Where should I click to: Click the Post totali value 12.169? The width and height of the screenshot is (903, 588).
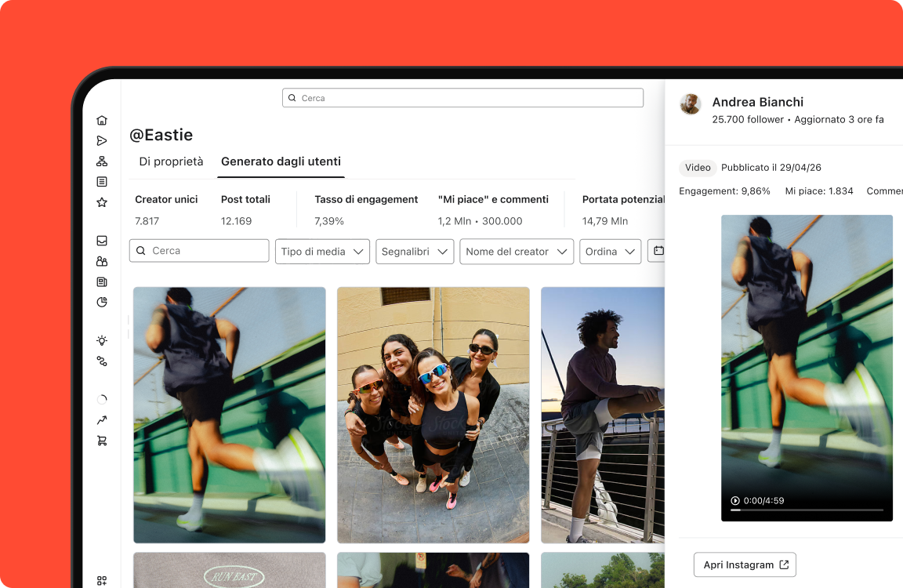tap(236, 221)
